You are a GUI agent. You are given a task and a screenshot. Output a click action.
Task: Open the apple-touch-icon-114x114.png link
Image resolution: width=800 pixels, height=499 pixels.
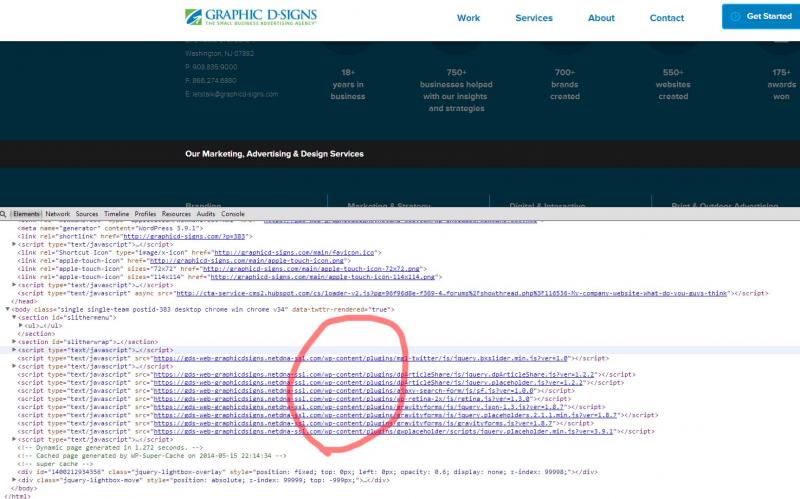pyautogui.click(x=322, y=277)
